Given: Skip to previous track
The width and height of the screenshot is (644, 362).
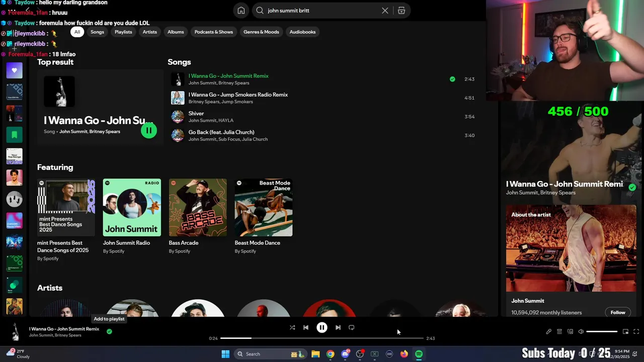Looking at the screenshot, I should [x=306, y=327].
